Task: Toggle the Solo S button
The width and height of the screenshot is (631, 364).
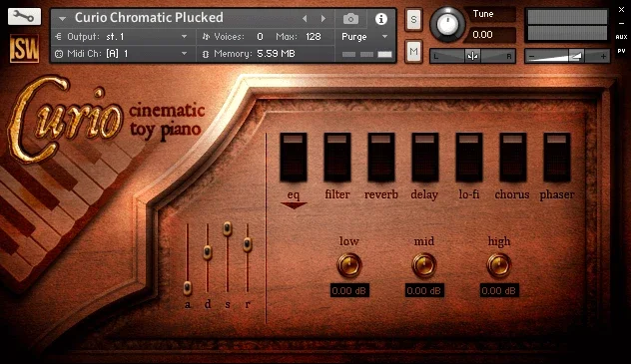Action: [x=413, y=19]
